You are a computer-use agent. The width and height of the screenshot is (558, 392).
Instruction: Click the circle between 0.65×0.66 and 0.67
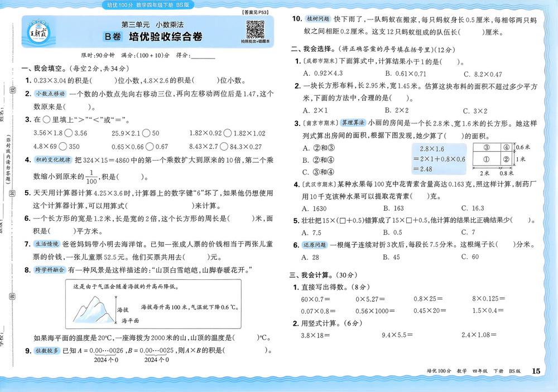[x=150, y=146]
